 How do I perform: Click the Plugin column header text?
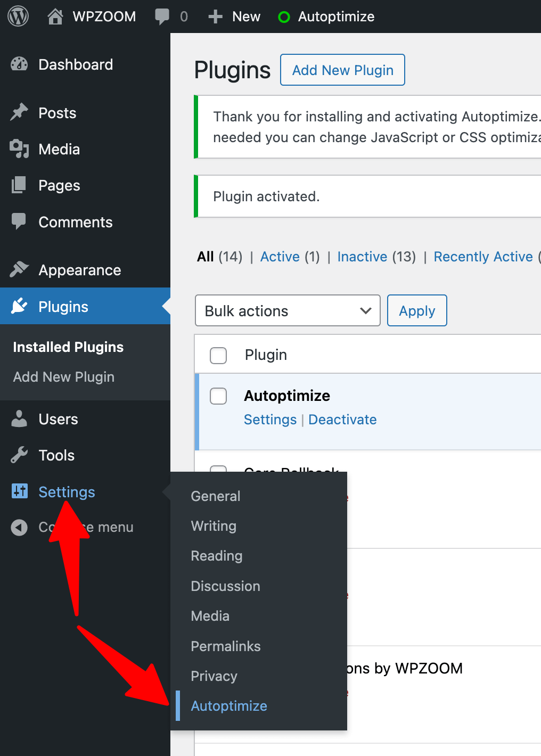pyautogui.click(x=266, y=355)
